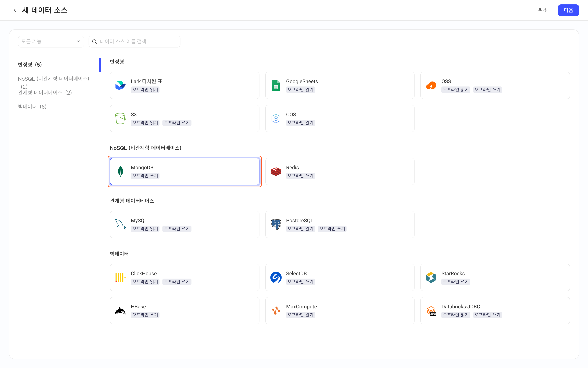This screenshot has height=368, width=588.
Task: Click the red Redis stack icon
Action: [x=276, y=171]
